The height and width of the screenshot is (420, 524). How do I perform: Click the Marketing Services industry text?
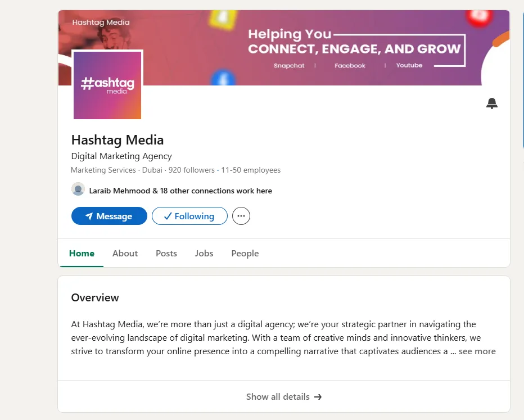pos(103,170)
